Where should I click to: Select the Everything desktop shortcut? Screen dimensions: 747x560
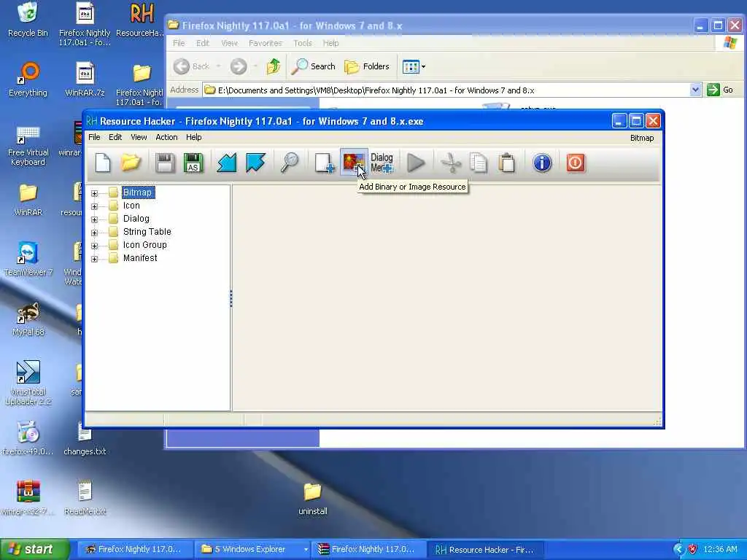pos(28,79)
